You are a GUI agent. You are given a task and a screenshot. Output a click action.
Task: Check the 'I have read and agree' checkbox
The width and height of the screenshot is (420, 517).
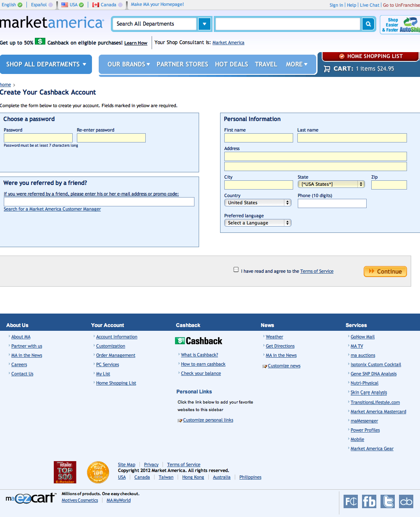(236, 269)
